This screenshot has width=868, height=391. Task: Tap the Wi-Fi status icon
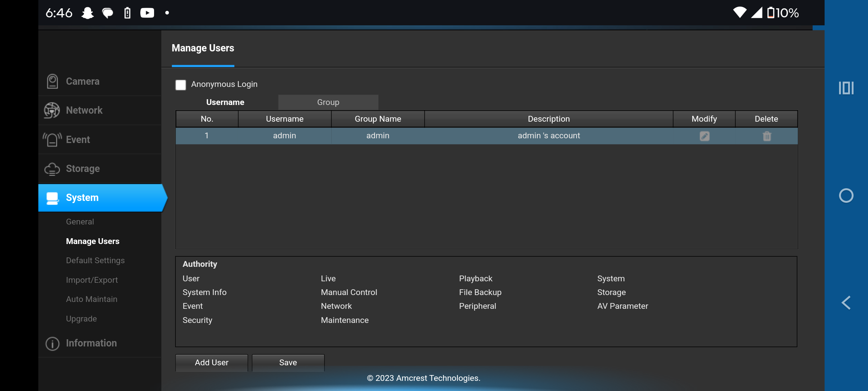740,13
